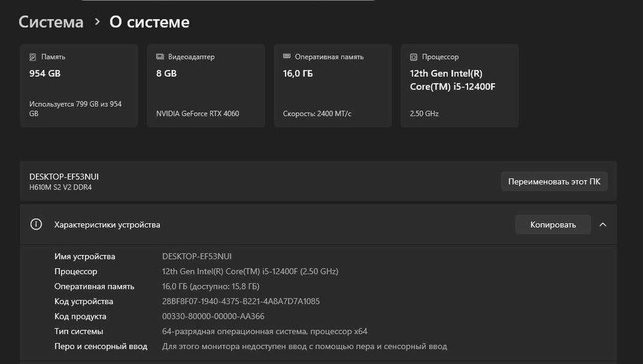
Task: Click the info circle icon
Action: (x=36, y=224)
